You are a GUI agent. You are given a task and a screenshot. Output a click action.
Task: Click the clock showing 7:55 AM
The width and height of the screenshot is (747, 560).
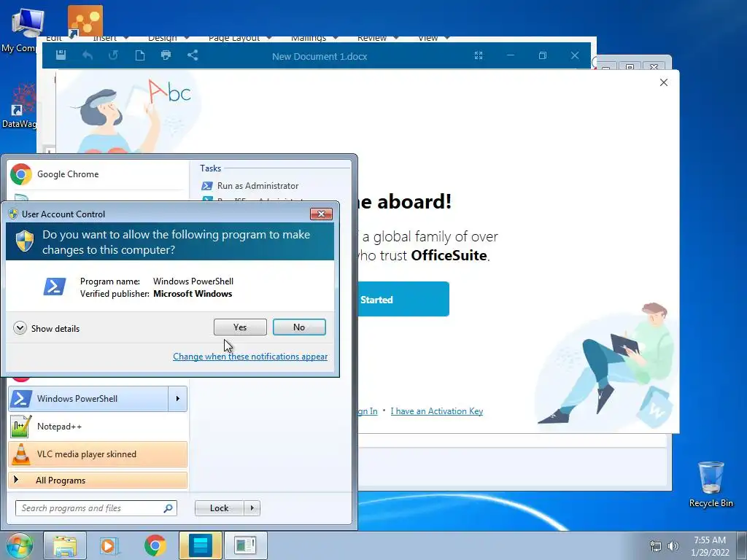click(x=710, y=546)
